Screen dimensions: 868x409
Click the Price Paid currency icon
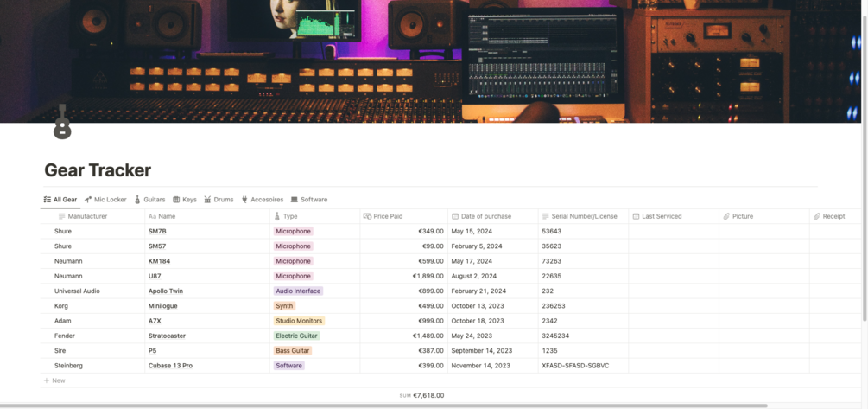click(x=367, y=216)
